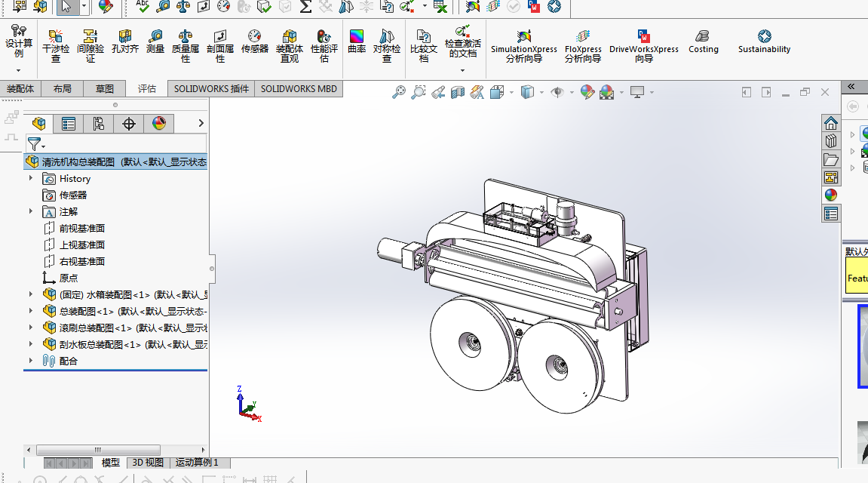
Task: Select the 孔对齐 hole alignment tool
Action: 125,42
